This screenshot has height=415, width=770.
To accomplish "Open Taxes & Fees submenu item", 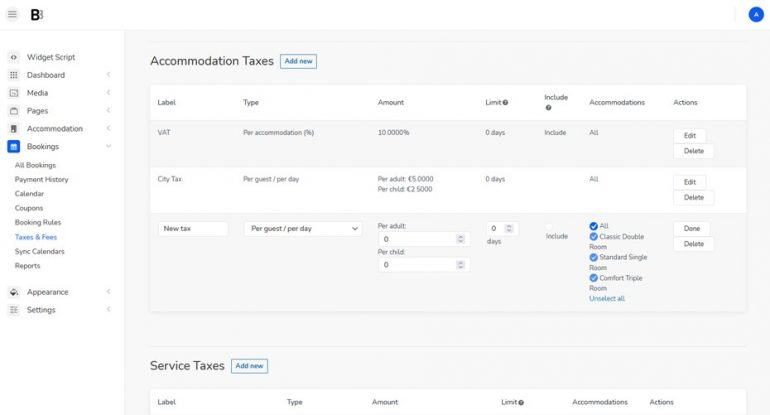I will (x=36, y=237).
